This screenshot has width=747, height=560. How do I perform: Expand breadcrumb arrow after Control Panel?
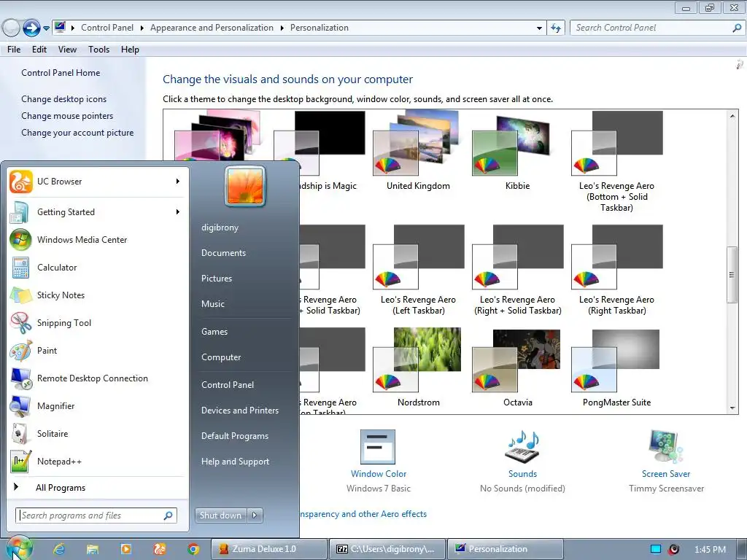point(142,28)
